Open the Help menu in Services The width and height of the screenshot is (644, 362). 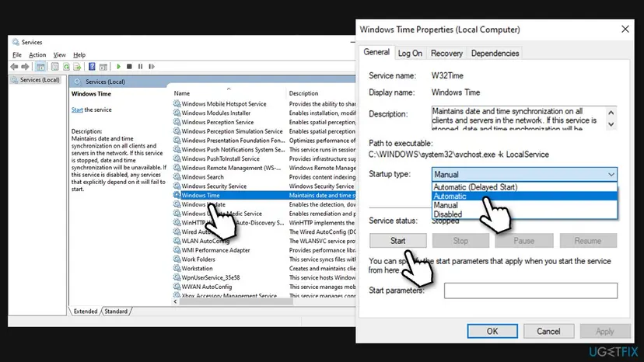[x=79, y=54]
